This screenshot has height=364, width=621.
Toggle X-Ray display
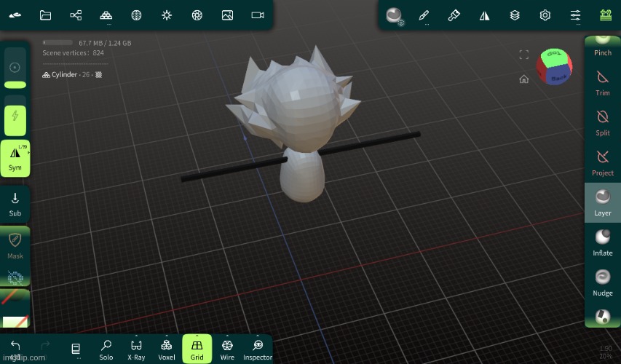[x=136, y=349]
